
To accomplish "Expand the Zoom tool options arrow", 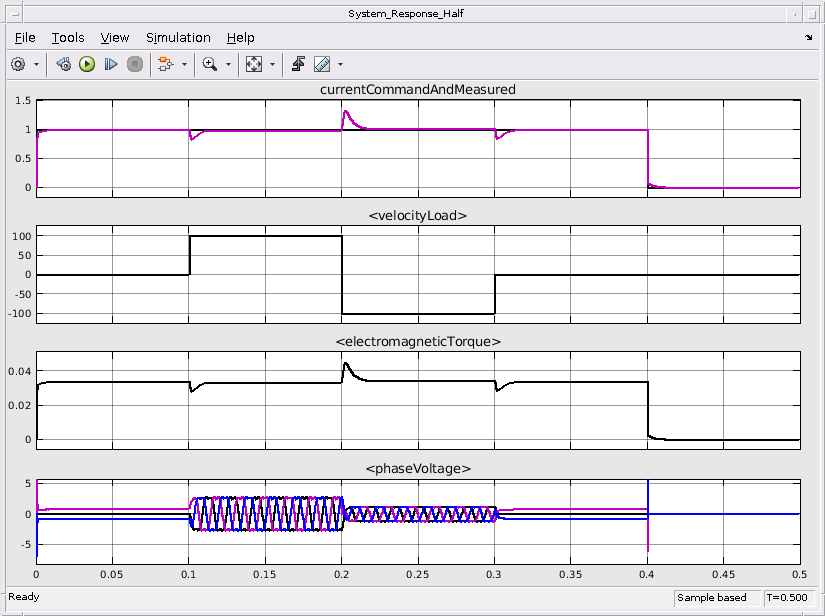I will point(228,65).
